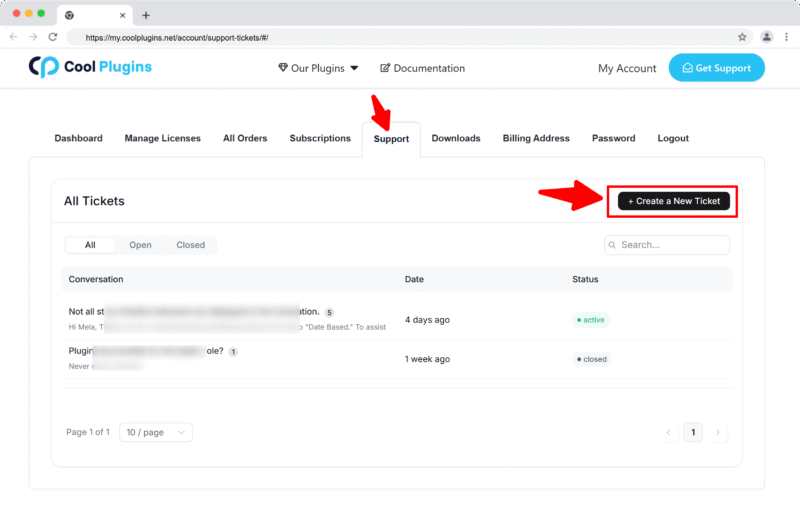Switch to the Subscriptions tab
Viewport: 800px width, 521px height.
320,138
